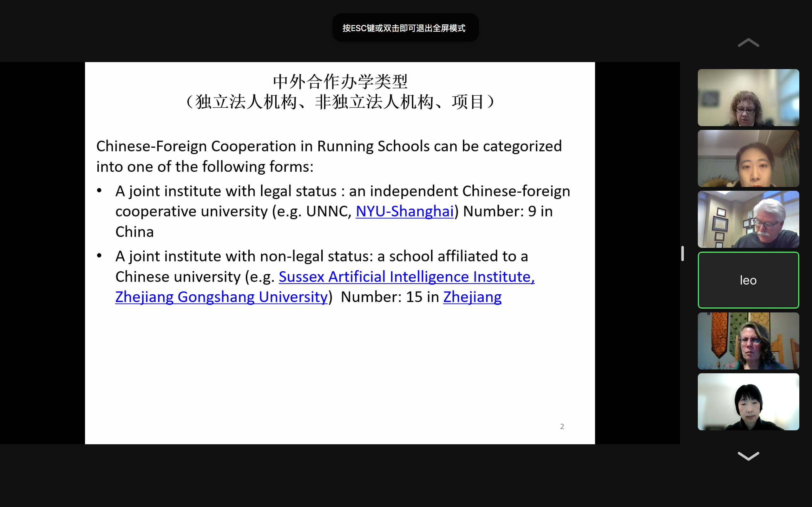Open the NYU-Shanghai hyperlink
The width and height of the screenshot is (812, 507).
click(404, 211)
